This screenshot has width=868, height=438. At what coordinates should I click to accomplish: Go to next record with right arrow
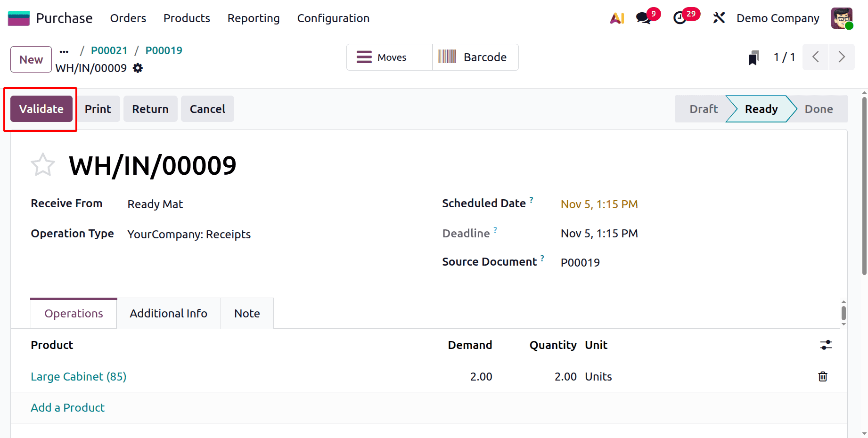click(x=842, y=57)
